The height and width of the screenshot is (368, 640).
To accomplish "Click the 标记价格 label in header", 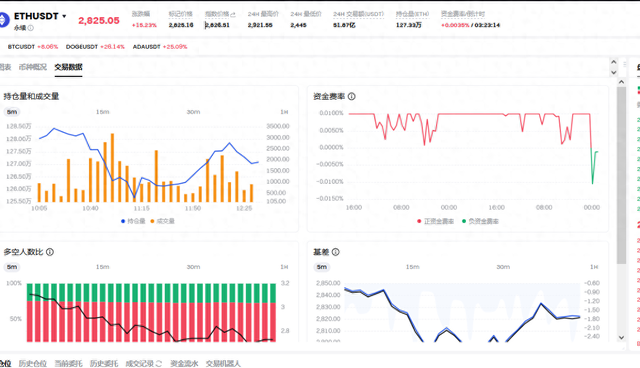I will (x=180, y=14).
